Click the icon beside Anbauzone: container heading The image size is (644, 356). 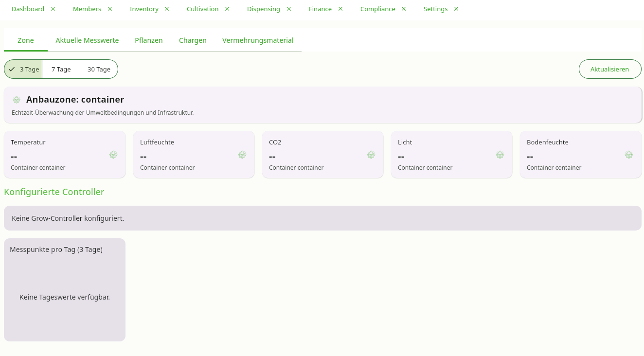pos(17,100)
